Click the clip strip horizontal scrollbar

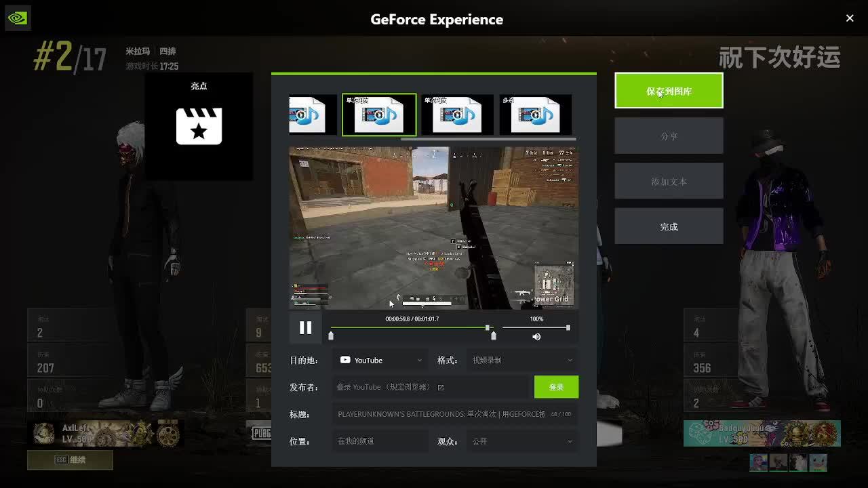click(488, 139)
